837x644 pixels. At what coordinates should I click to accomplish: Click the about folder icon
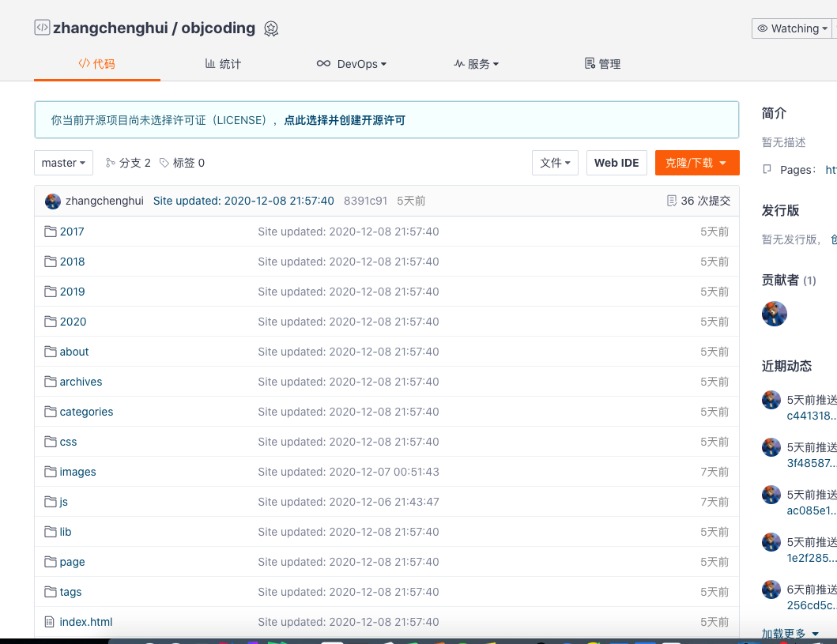tap(50, 352)
